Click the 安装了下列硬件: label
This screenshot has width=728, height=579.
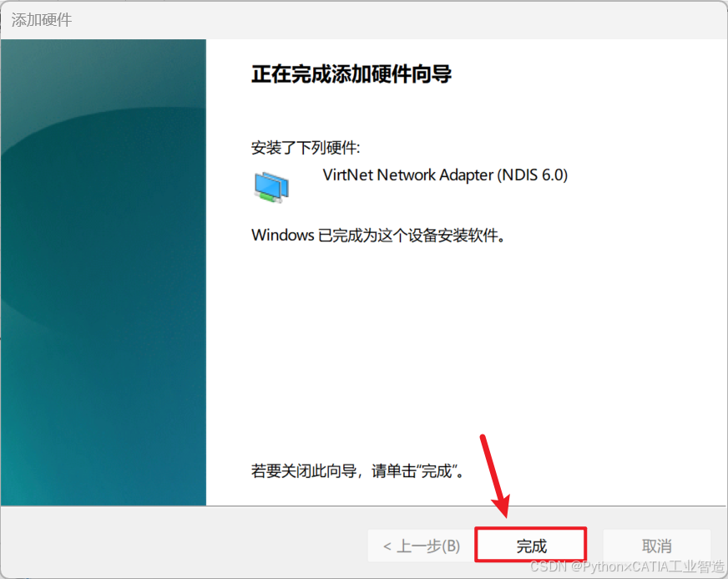pyautogui.click(x=305, y=148)
